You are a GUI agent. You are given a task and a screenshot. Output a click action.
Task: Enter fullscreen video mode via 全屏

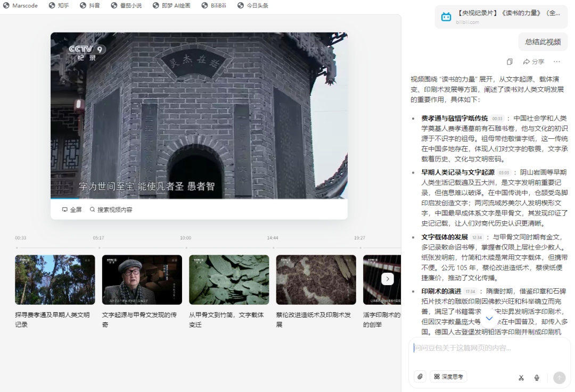pos(71,210)
